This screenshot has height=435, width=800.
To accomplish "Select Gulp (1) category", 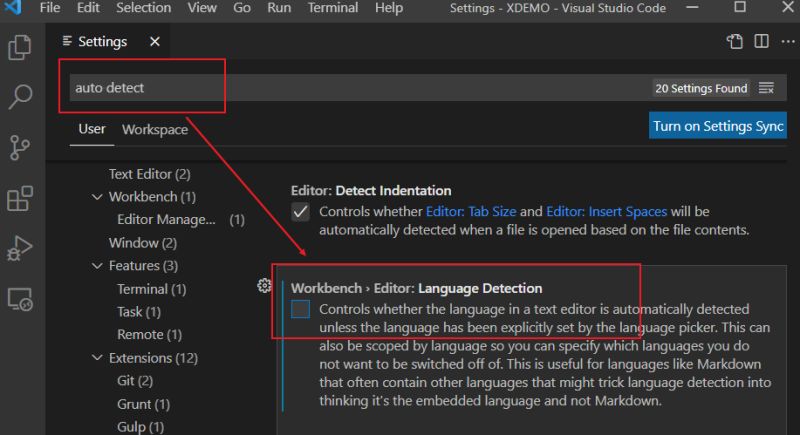I will (140, 427).
